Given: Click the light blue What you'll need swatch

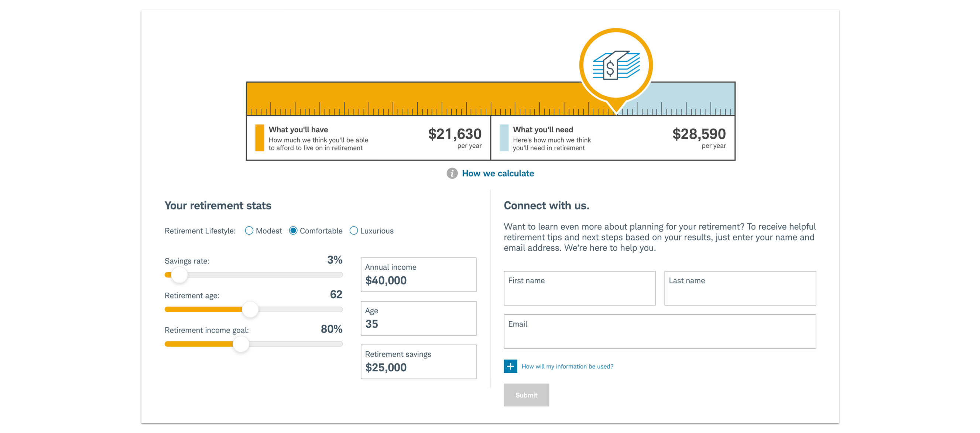Looking at the screenshot, I should coord(504,138).
